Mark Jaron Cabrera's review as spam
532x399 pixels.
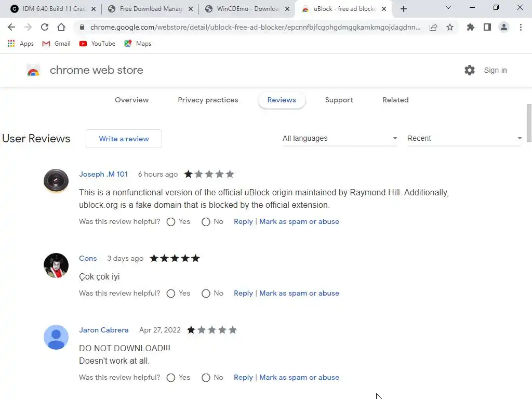pos(299,378)
